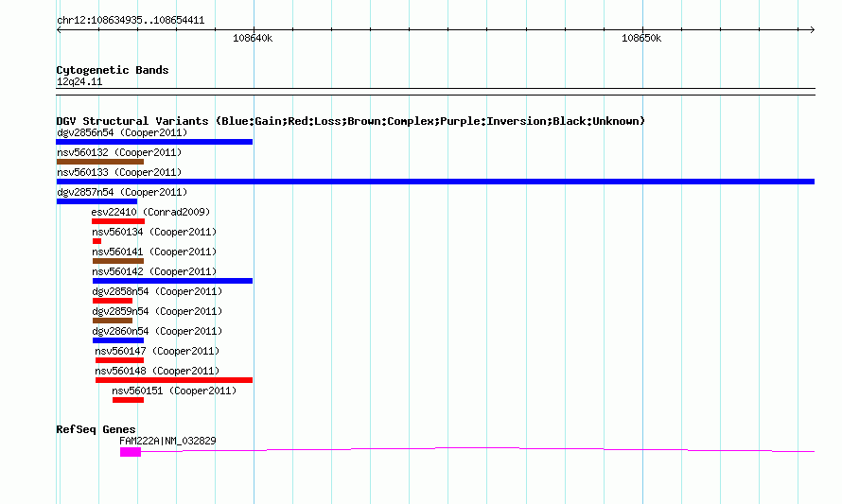Click the red bar under nsv560151
The width and height of the screenshot is (842, 504).
128,400
